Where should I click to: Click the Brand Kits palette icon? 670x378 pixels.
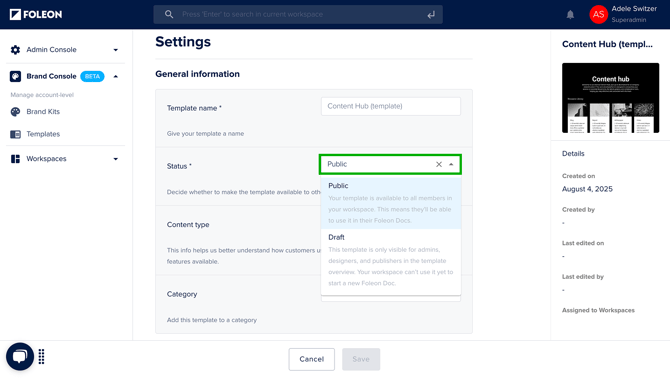pos(15,112)
